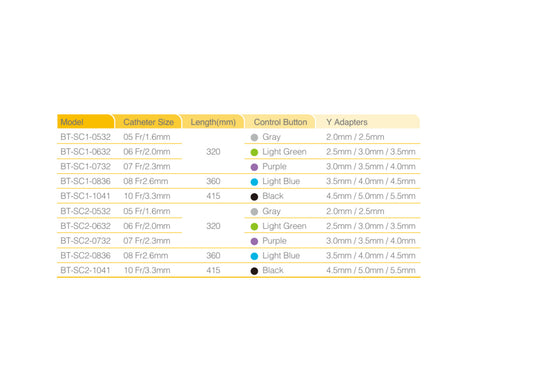Click light green dot in BT-SC1-0632 row
Viewport: 533px width, 366px height.
(x=254, y=152)
